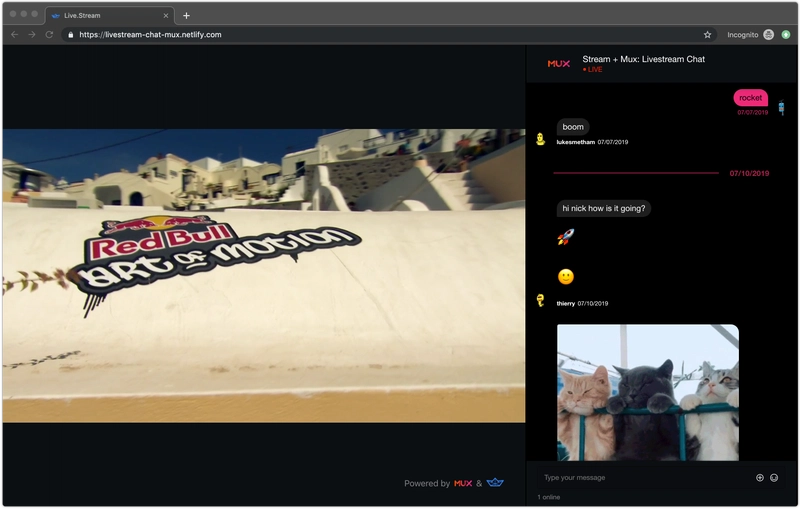This screenshot has width=800, height=509.
Task: Click the 07/10/2019 date separator label
Action: click(749, 173)
